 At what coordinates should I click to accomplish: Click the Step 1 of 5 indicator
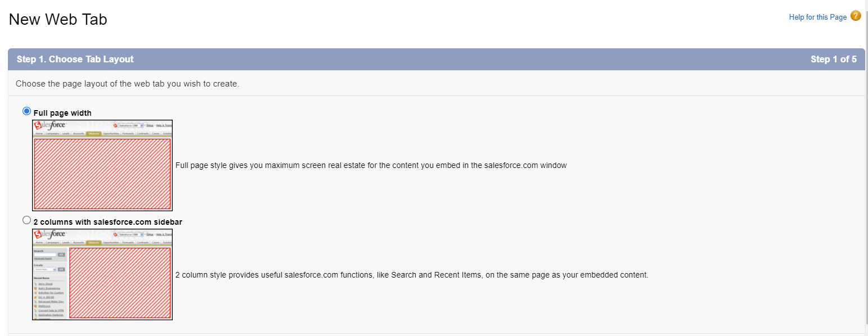click(834, 59)
